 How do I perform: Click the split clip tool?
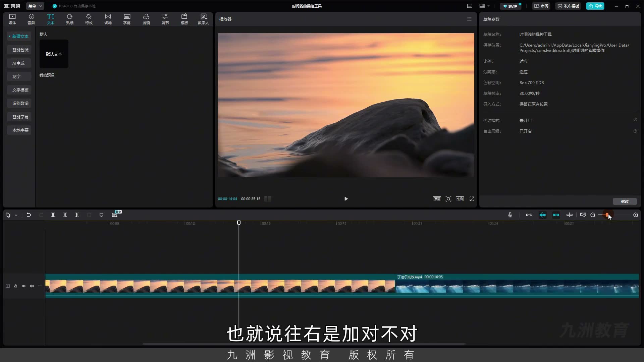53,215
